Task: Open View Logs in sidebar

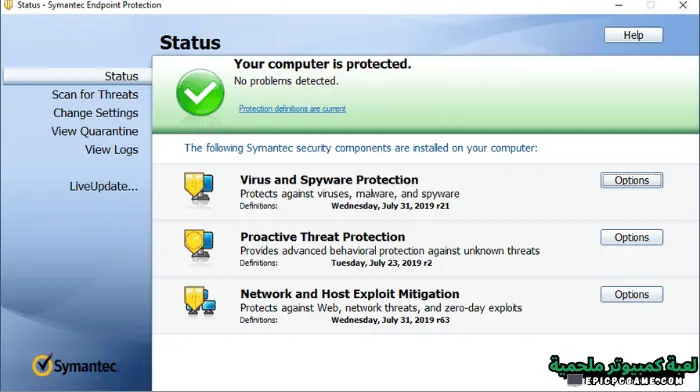Action: [112, 150]
